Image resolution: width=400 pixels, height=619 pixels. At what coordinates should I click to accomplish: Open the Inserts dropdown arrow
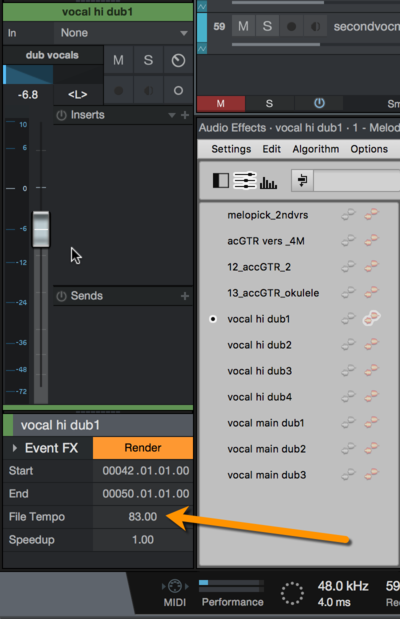[172, 115]
